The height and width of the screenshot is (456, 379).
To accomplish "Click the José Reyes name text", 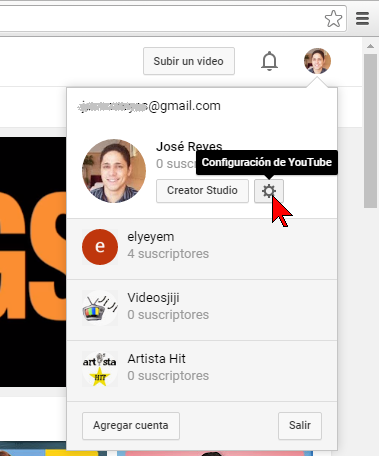I will pos(189,147).
